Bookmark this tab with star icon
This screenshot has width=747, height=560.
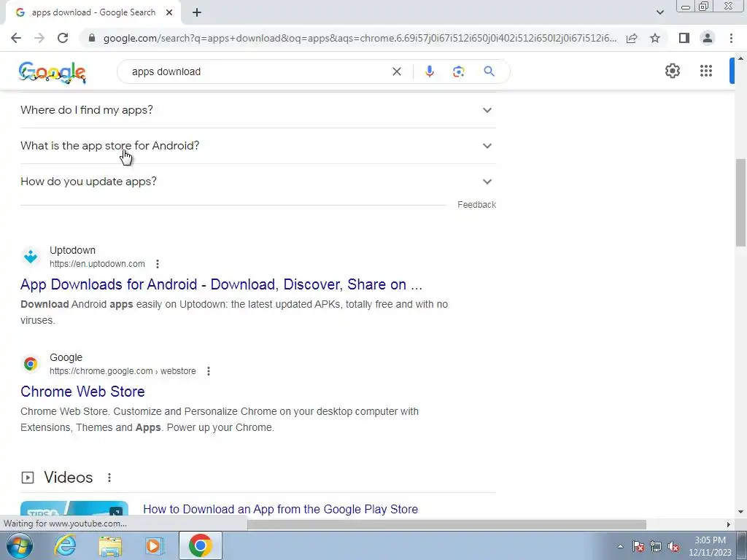pyautogui.click(x=655, y=38)
